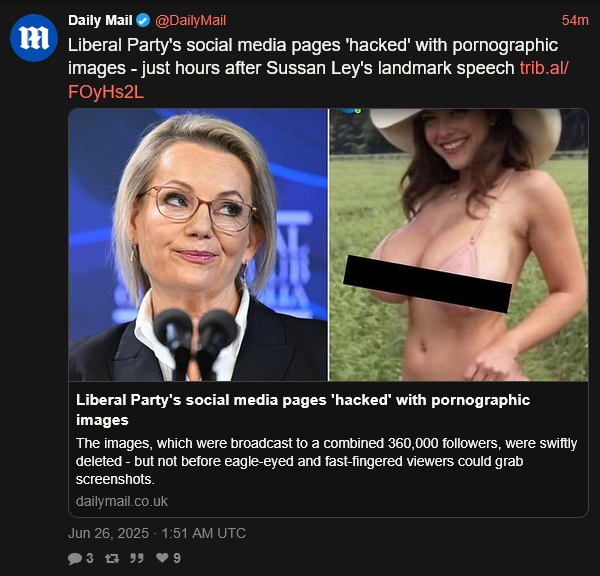Click the reply count number 3

(x=90, y=558)
